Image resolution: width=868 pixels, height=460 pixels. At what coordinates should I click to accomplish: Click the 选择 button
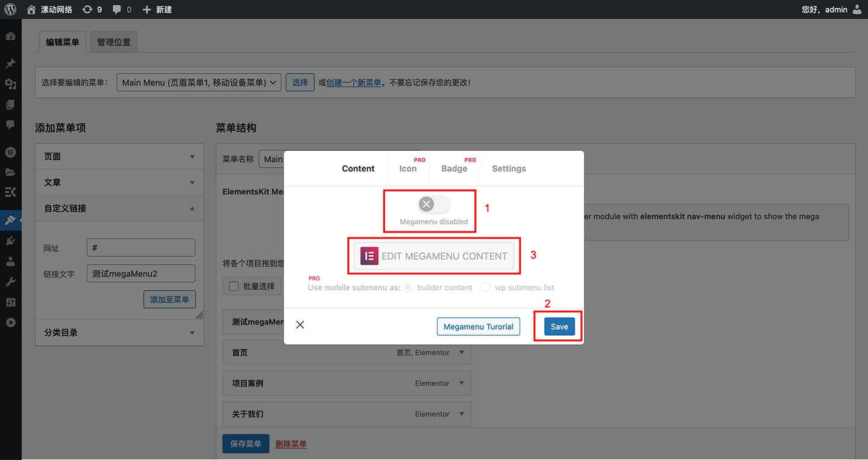[300, 83]
